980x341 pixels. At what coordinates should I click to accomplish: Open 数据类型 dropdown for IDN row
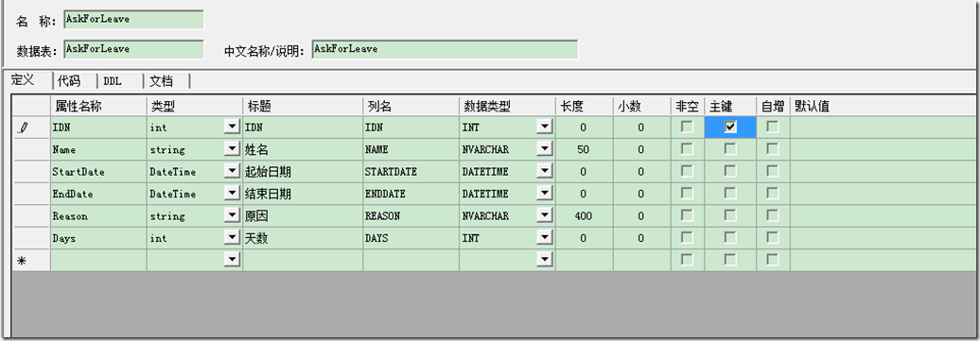545,127
